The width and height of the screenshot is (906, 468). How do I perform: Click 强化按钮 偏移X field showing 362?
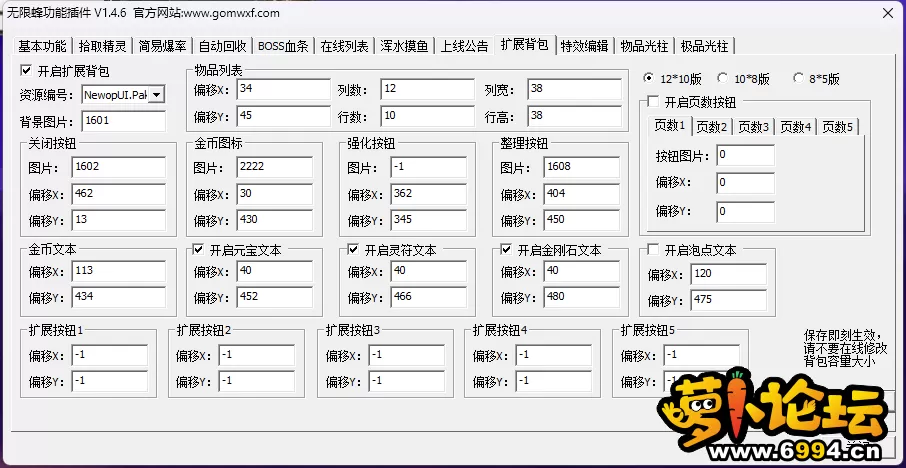click(428, 194)
